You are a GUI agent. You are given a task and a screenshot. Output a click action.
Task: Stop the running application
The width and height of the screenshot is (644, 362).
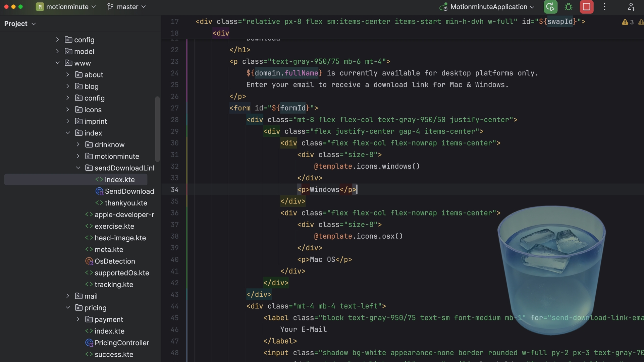click(587, 7)
